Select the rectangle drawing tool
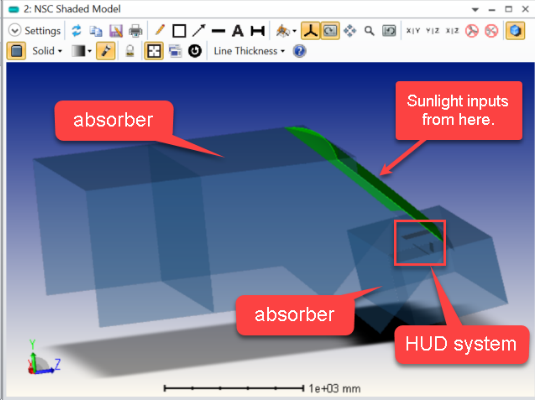 coord(179,31)
